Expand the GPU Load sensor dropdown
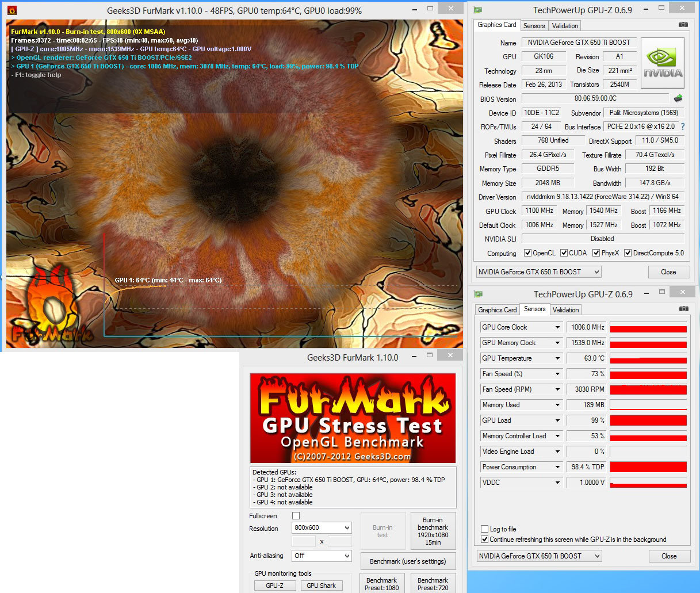Image resolution: width=700 pixels, height=593 pixels. [x=557, y=420]
